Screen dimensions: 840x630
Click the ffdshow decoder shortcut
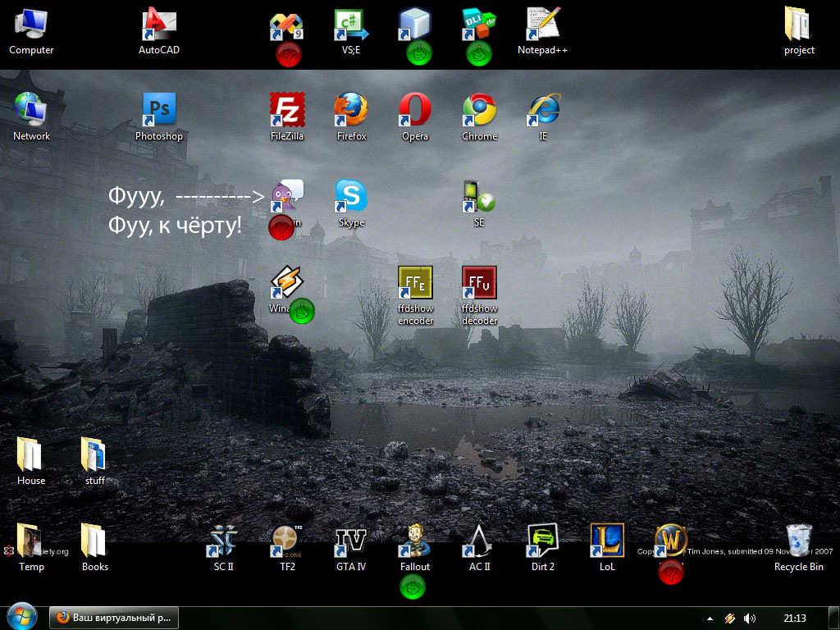point(479,284)
